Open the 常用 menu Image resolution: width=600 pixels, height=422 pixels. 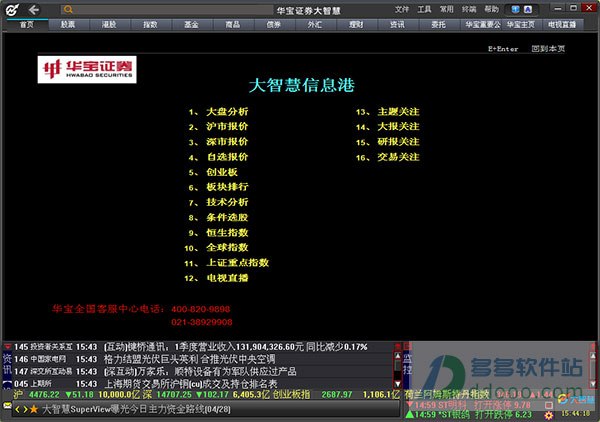(446, 9)
